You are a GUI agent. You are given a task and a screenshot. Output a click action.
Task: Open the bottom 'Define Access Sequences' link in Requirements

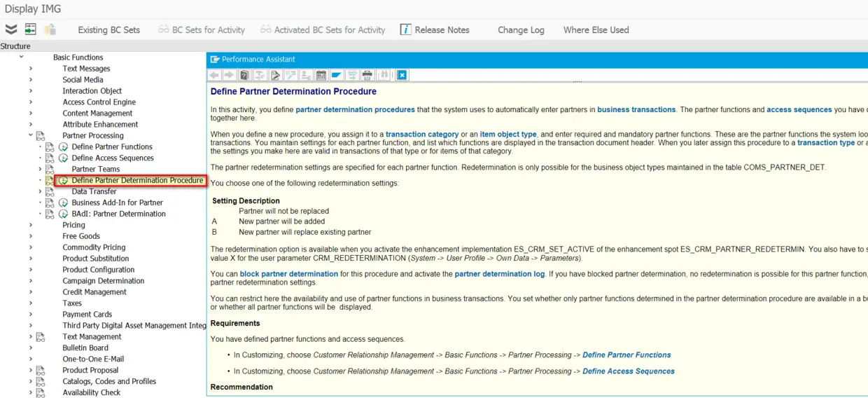[x=629, y=371]
